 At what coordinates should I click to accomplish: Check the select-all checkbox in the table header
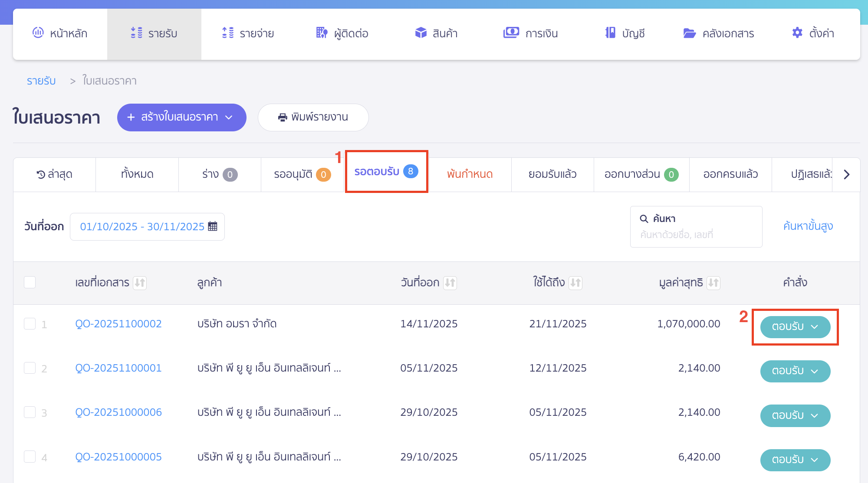[30, 282]
